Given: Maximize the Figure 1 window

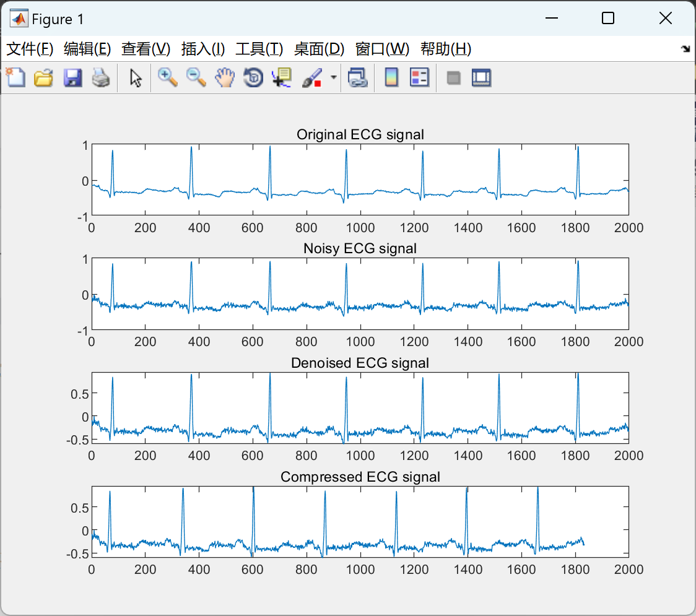Looking at the screenshot, I should pos(607,18).
